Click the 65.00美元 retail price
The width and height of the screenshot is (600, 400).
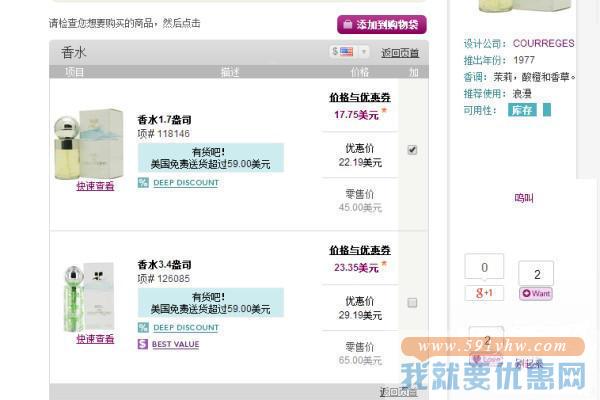(x=360, y=360)
